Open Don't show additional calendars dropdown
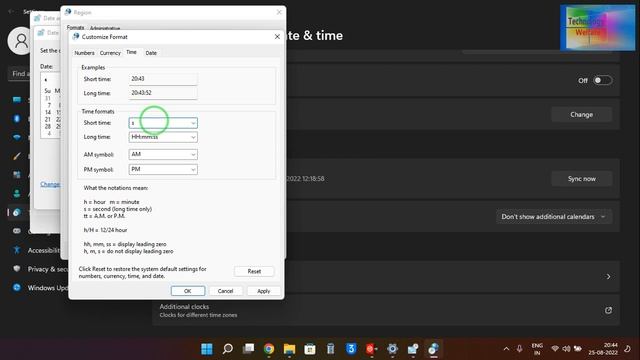This screenshot has height=360, width=640. tap(554, 217)
